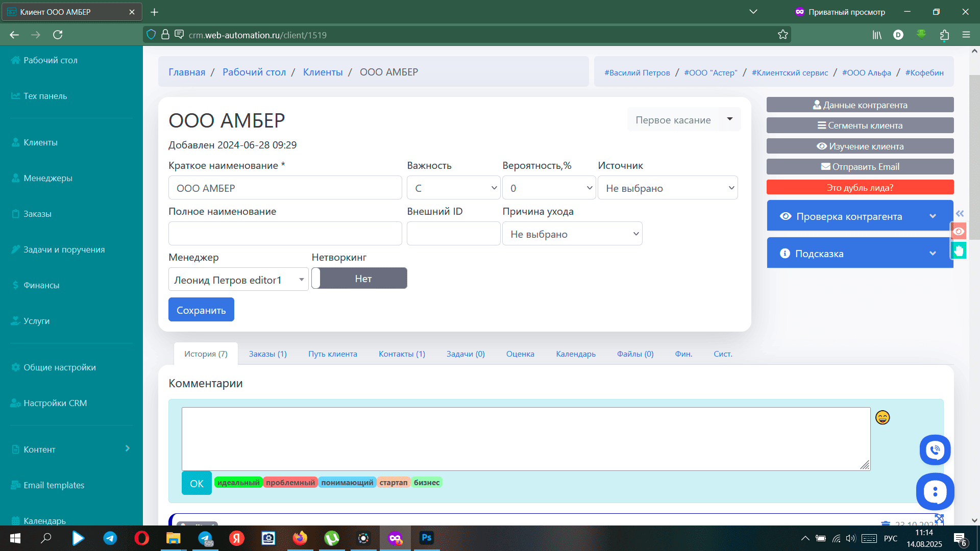This screenshot has height=551, width=980.
Task: Open the Важность dropdown
Action: (x=453, y=188)
